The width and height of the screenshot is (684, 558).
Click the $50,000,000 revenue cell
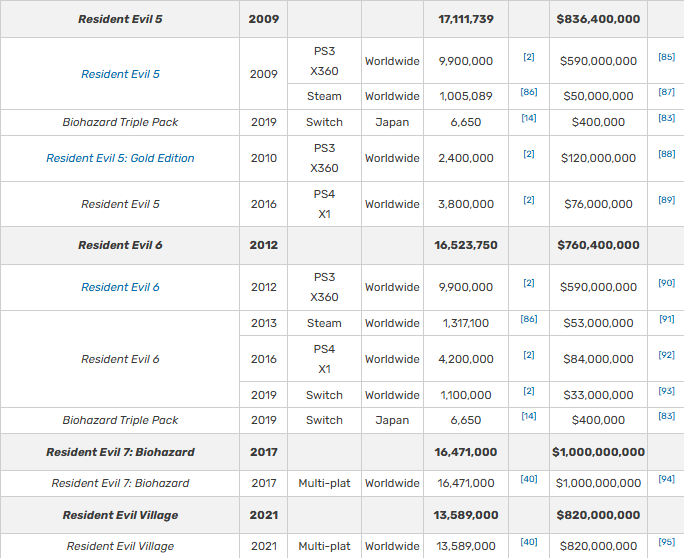pos(598,96)
